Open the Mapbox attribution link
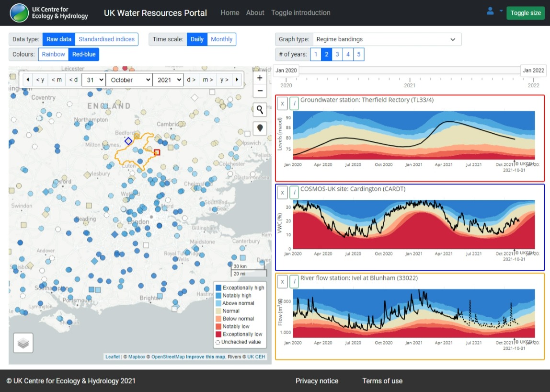Screen dimensions: 550x392 [137, 357]
